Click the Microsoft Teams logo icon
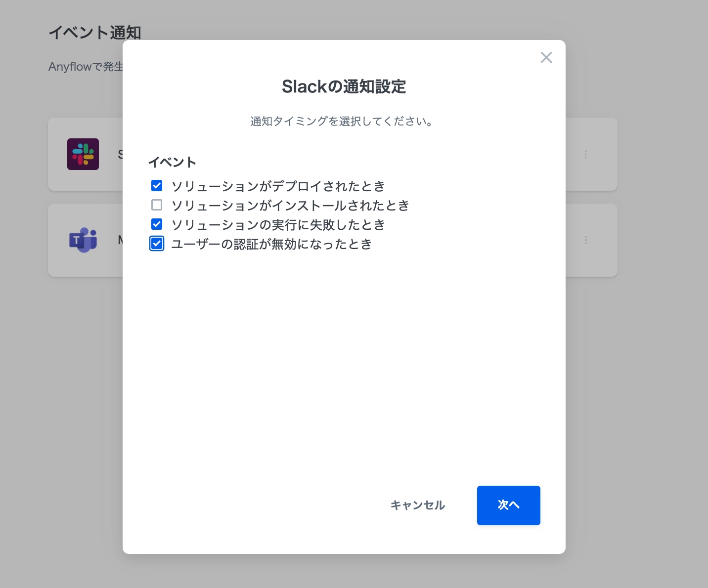Viewport: 708px width, 588px height. click(83, 240)
